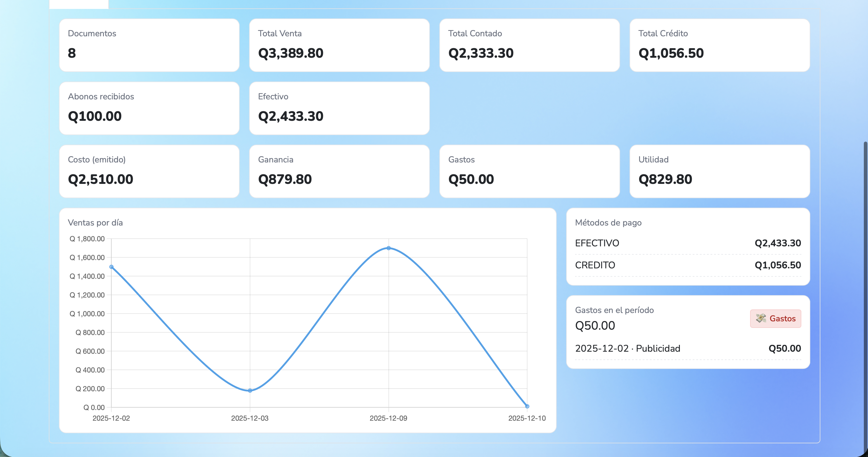Click the Utilidad card
The height and width of the screenshot is (457, 868).
(x=719, y=171)
